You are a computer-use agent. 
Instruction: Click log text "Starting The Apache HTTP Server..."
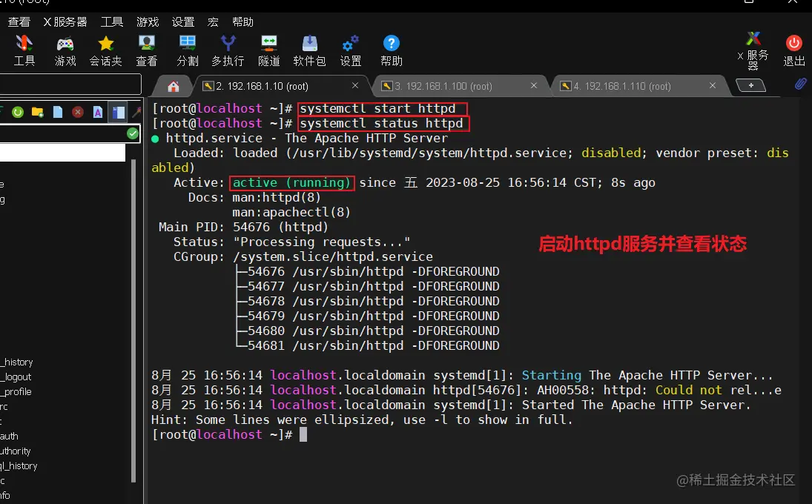point(647,375)
